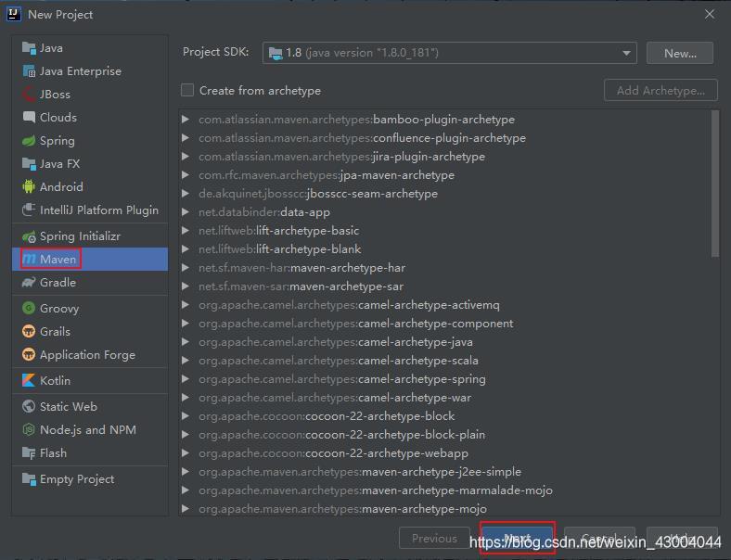The width and height of the screenshot is (731, 560).
Task: Select cocoon-22-archetype-block-plain row
Action: click(341, 435)
